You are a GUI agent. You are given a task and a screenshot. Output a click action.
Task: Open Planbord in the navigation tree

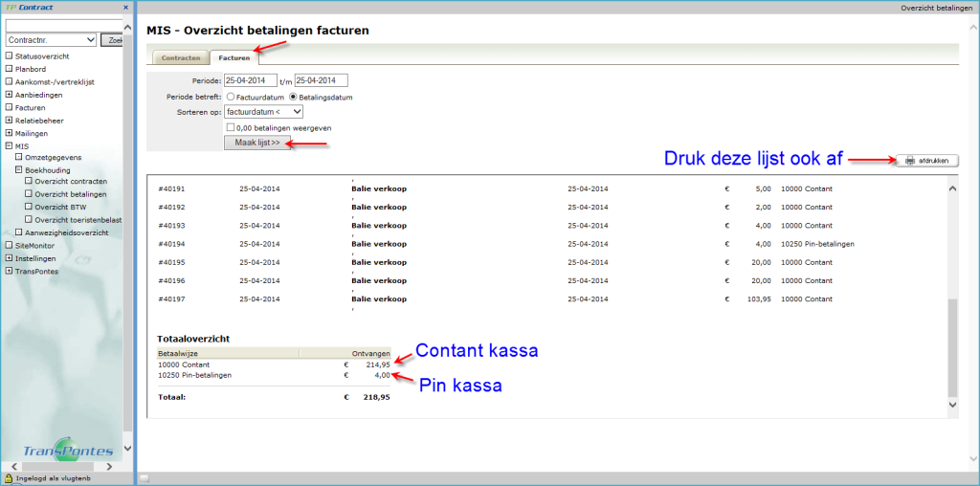point(32,69)
